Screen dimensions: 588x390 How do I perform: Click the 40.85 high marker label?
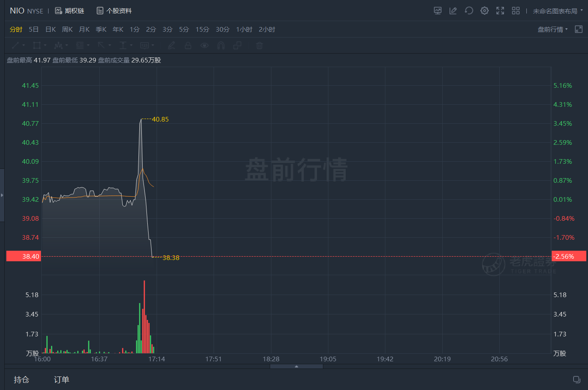160,119
